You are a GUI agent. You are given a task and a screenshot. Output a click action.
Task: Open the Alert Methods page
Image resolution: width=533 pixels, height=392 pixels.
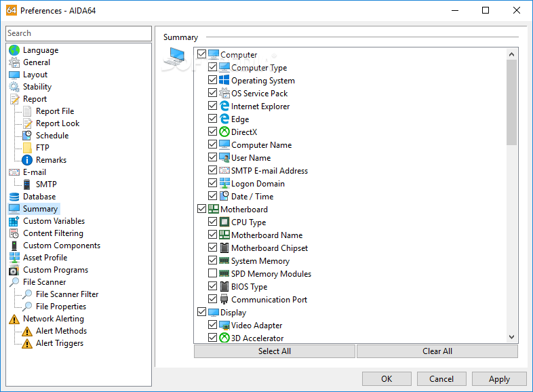click(x=61, y=331)
